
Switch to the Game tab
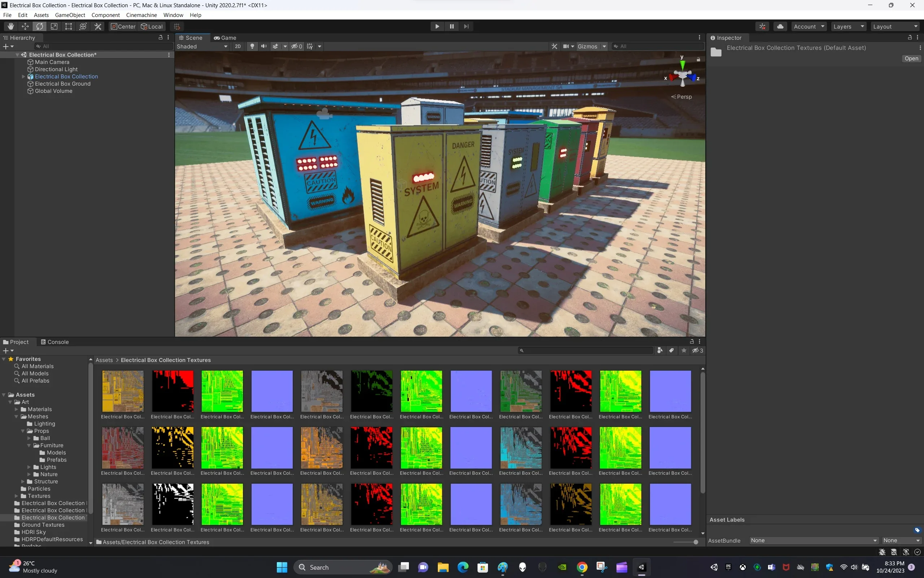225,38
